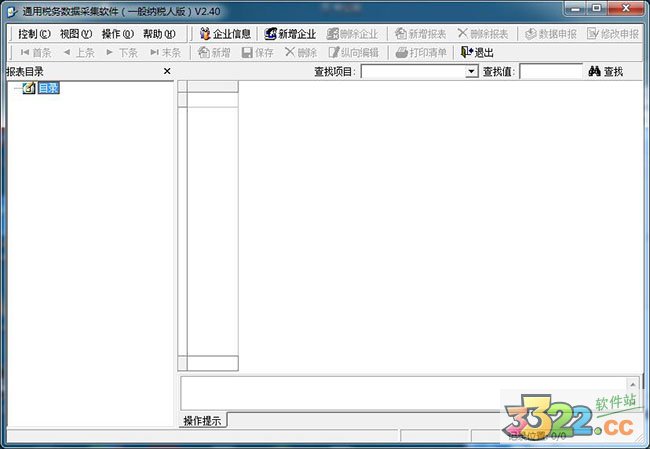Viewport: 650px width, 449px height.
Task: Select the 目录 tree node
Action: click(x=49, y=88)
